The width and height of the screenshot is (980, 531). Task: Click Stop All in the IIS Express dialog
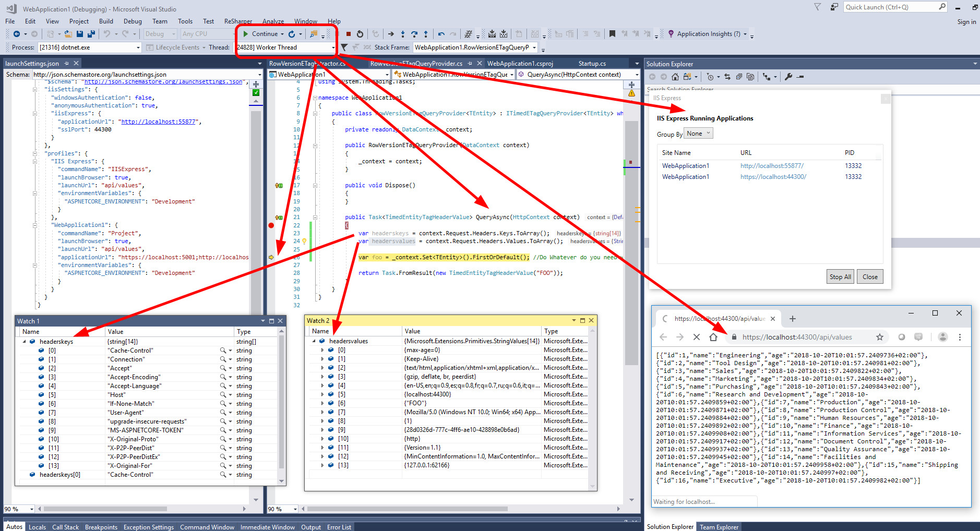pyautogui.click(x=840, y=276)
